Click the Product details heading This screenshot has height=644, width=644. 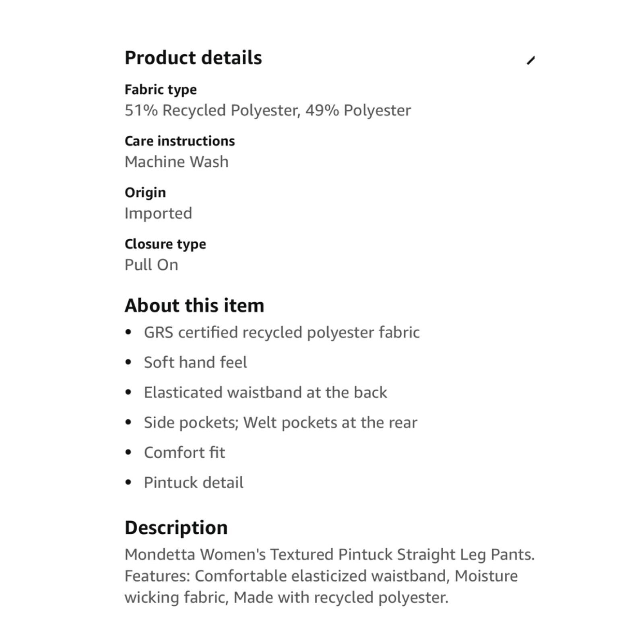tap(193, 58)
